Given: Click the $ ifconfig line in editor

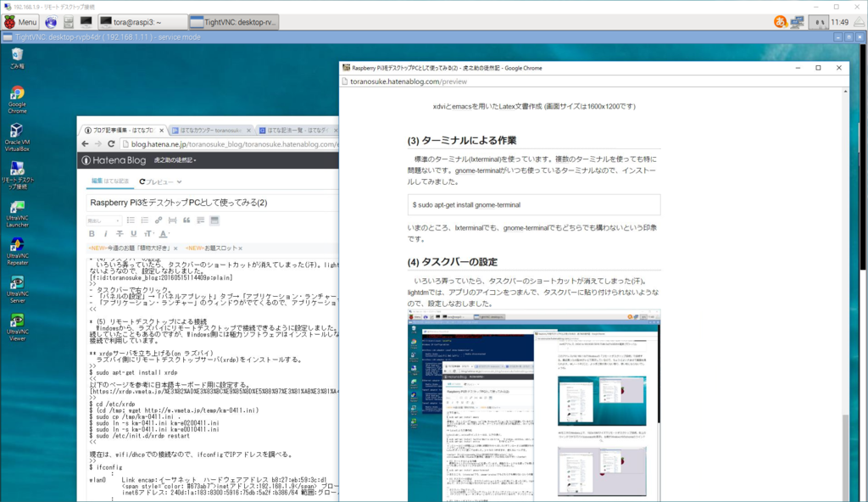Looking at the screenshot, I should 106,467.
